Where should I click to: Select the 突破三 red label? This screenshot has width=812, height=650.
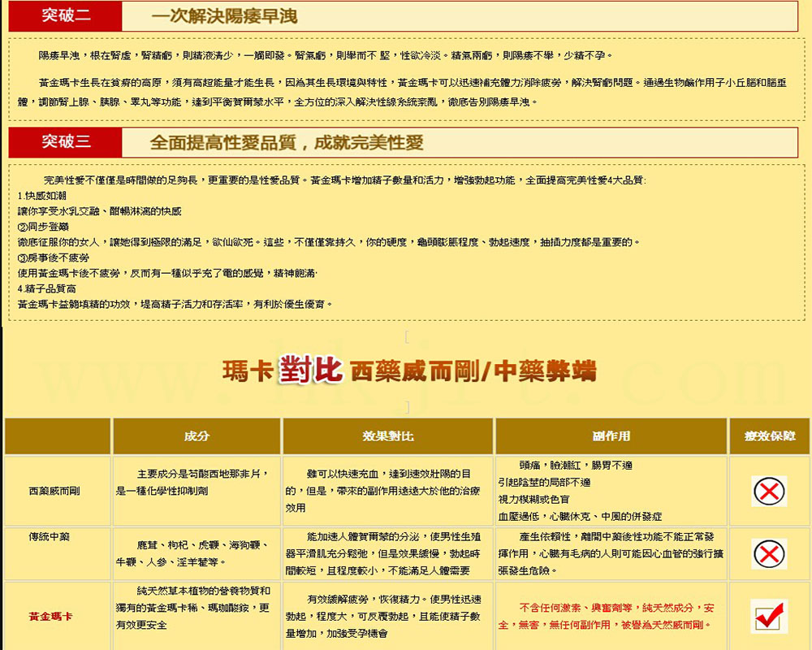66,142
